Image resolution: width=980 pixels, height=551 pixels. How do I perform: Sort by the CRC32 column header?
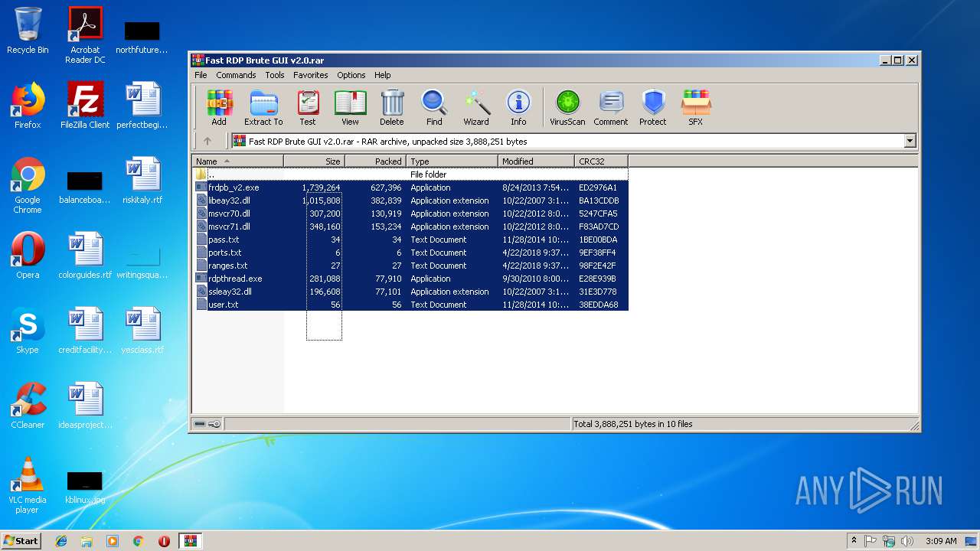602,161
